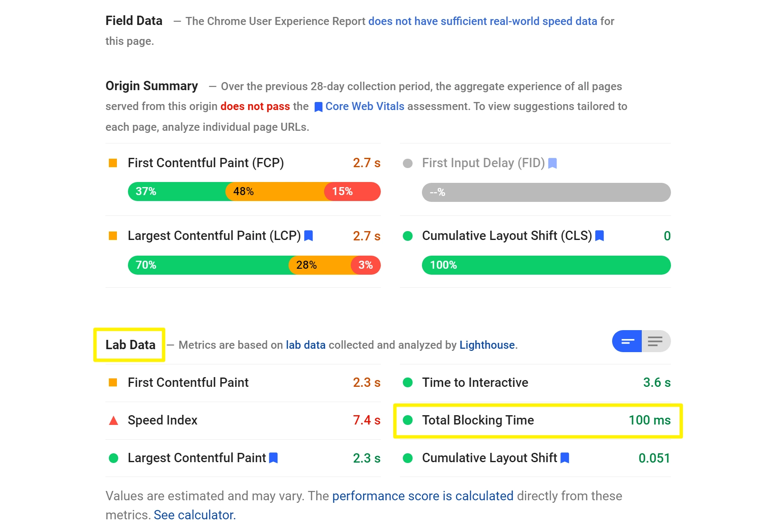Click the bookmark icon after Cumulative Layout Shift (CLS)

599,236
